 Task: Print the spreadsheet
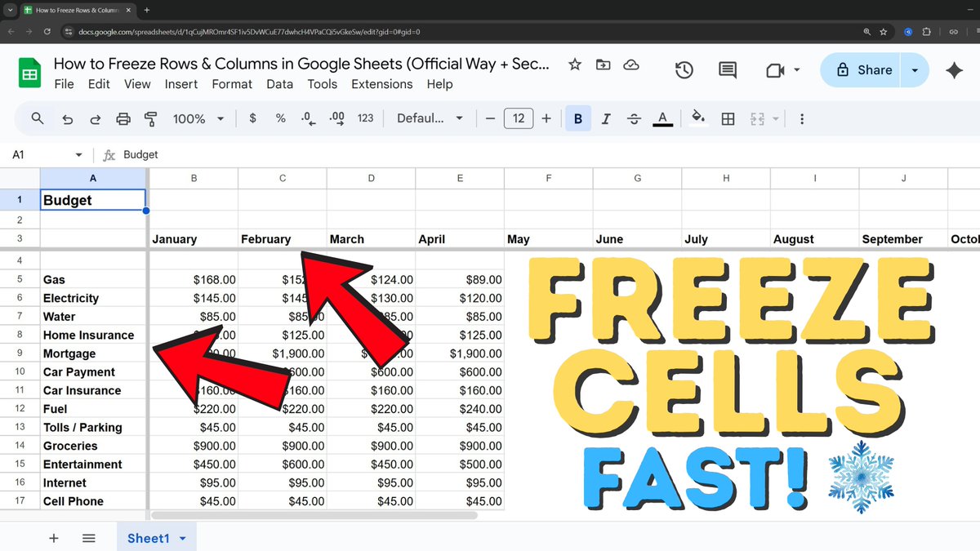[x=123, y=119]
